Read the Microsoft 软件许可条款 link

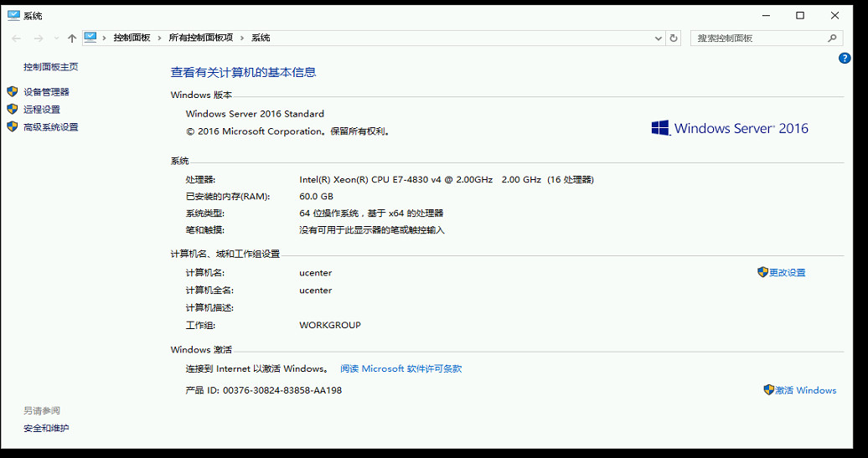point(400,368)
